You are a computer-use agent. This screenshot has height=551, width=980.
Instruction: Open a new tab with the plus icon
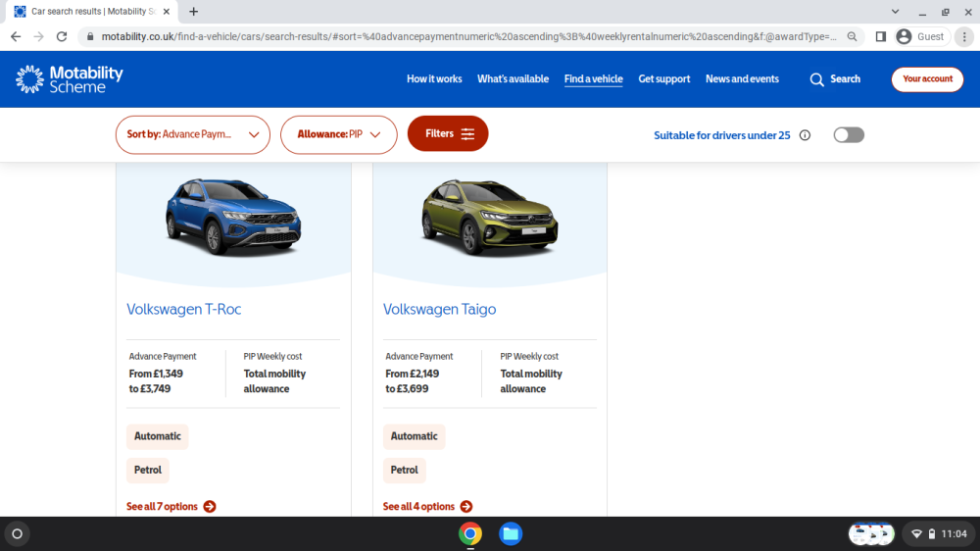[194, 11]
